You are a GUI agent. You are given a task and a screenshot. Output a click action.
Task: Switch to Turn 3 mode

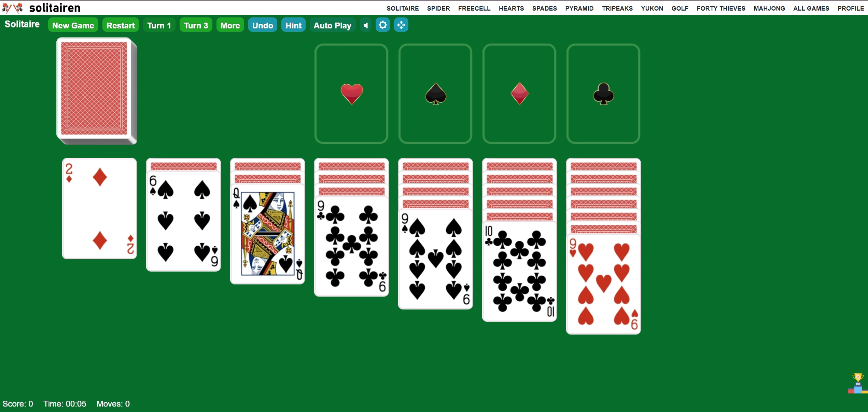tap(196, 25)
